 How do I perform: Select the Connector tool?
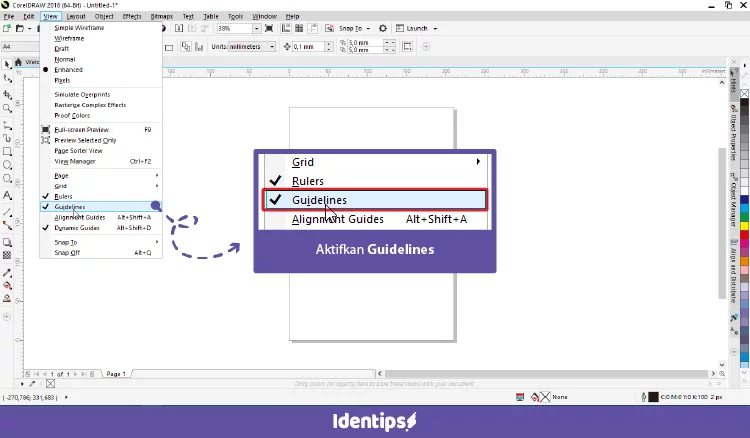(x=7, y=225)
